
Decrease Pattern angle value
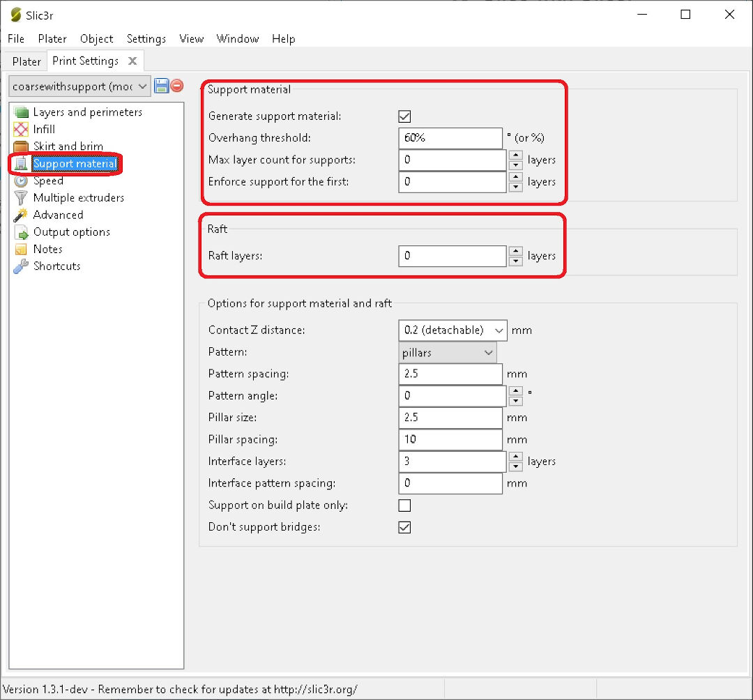tap(515, 401)
